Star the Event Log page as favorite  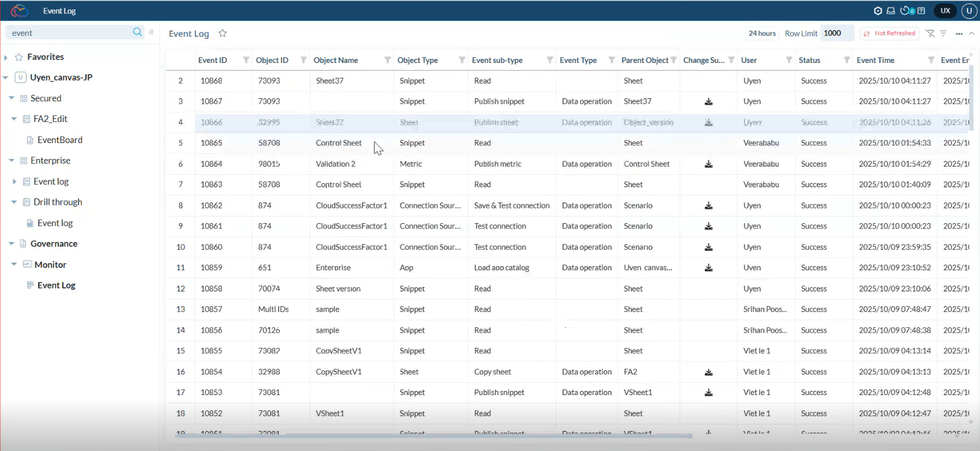[x=223, y=34]
